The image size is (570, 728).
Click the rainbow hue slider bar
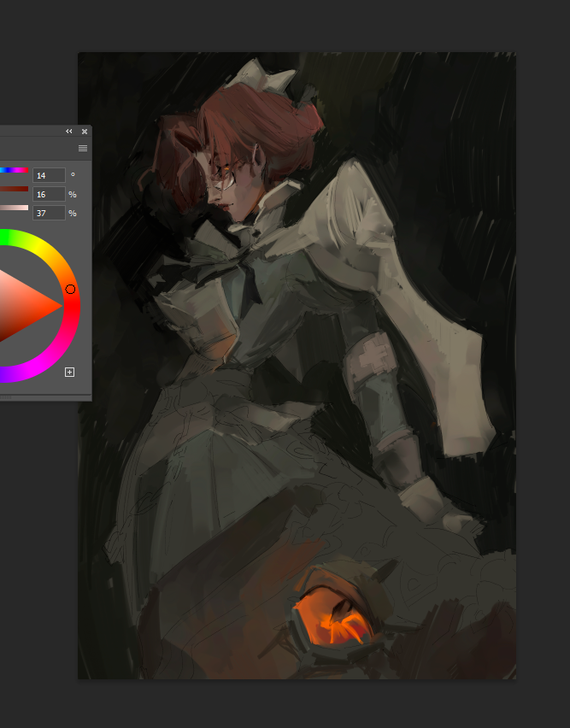(x=14, y=170)
